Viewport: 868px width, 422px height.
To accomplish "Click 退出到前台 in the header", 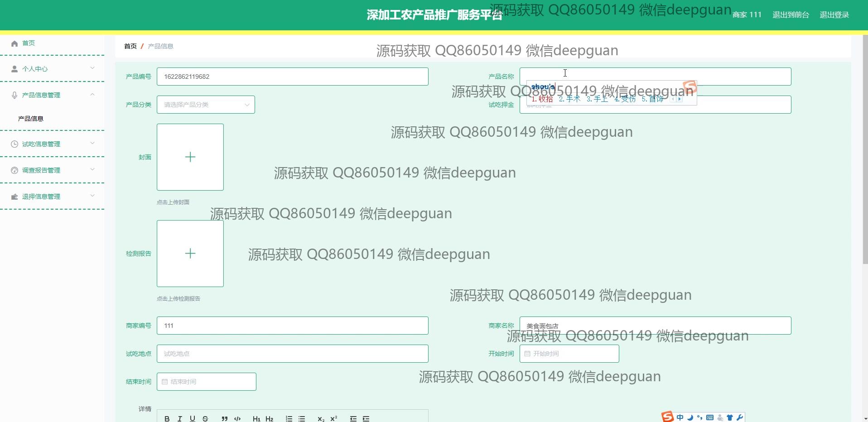I will [791, 15].
